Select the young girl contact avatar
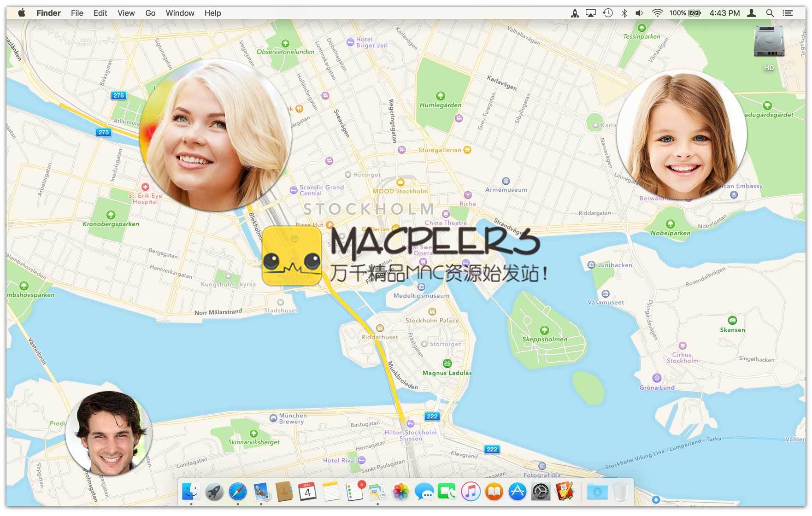 682,135
